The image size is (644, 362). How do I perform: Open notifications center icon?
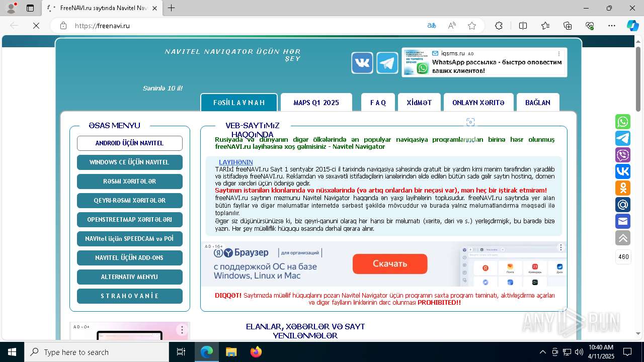627,352
